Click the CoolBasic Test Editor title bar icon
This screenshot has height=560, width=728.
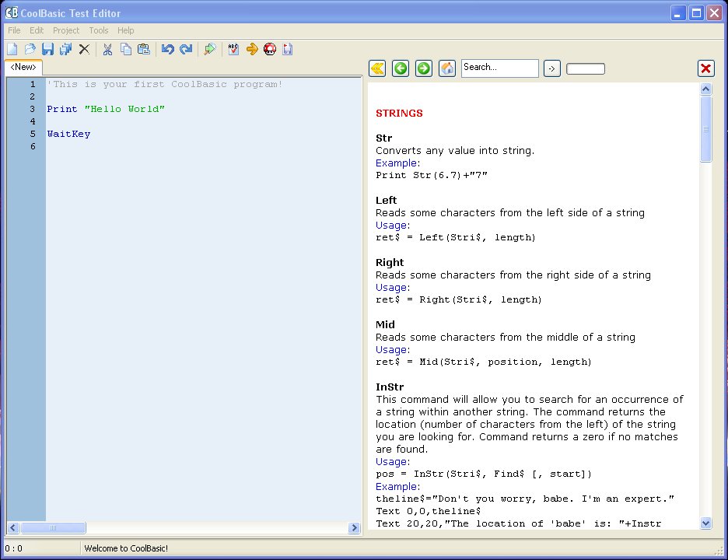12,12
